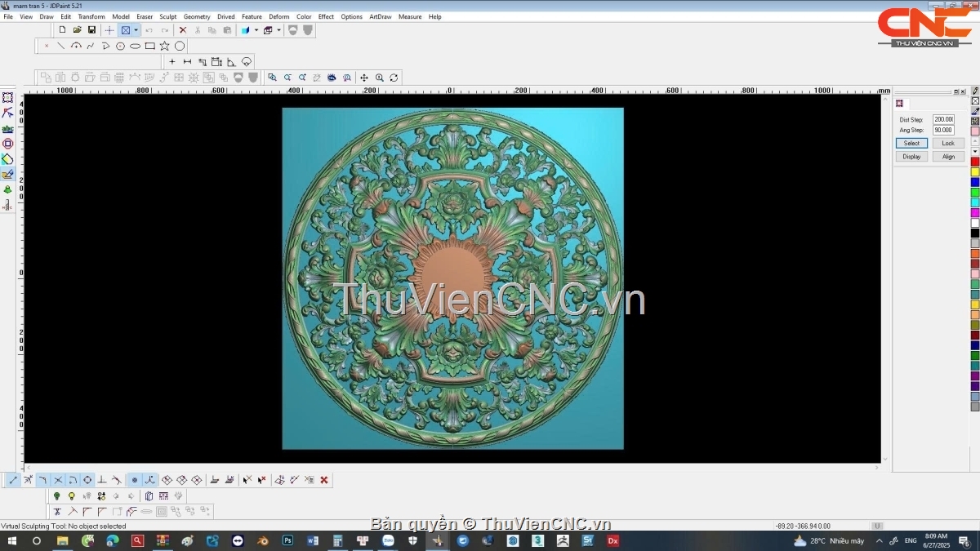Open the ArtDraw menu
This screenshot has height=551, width=980.
[381, 16]
